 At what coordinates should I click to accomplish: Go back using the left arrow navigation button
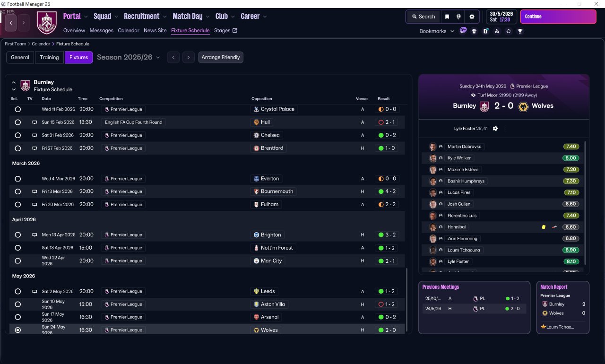[11, 23]
